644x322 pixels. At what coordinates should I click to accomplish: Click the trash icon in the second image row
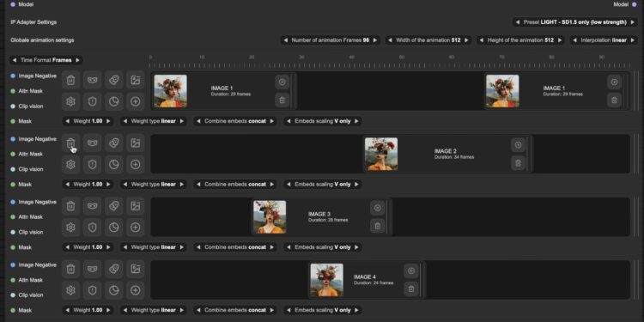70,143
